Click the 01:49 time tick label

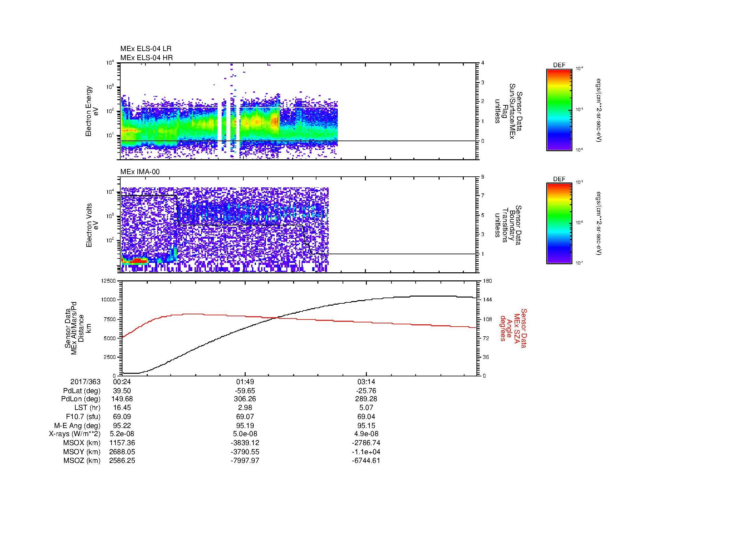[245, 382]
